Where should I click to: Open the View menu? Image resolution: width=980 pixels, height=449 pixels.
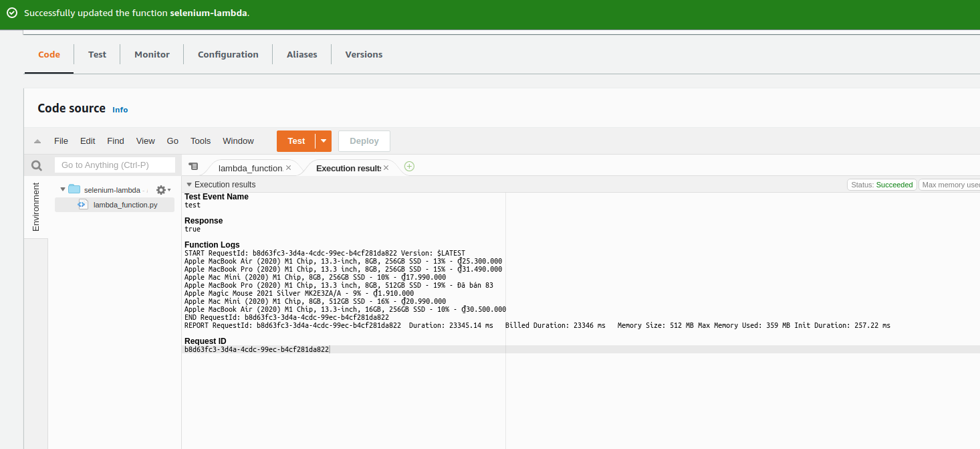point(146,141)
